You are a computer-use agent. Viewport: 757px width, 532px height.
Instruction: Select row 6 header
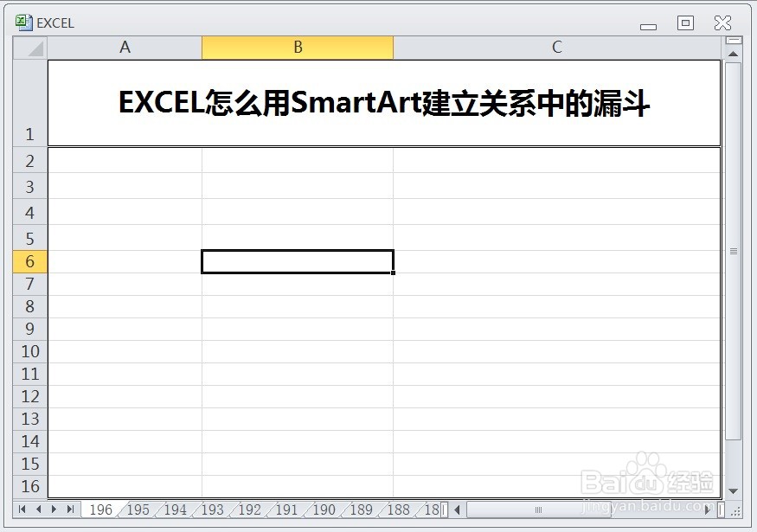pyautogui.click(x=30, y=261)
